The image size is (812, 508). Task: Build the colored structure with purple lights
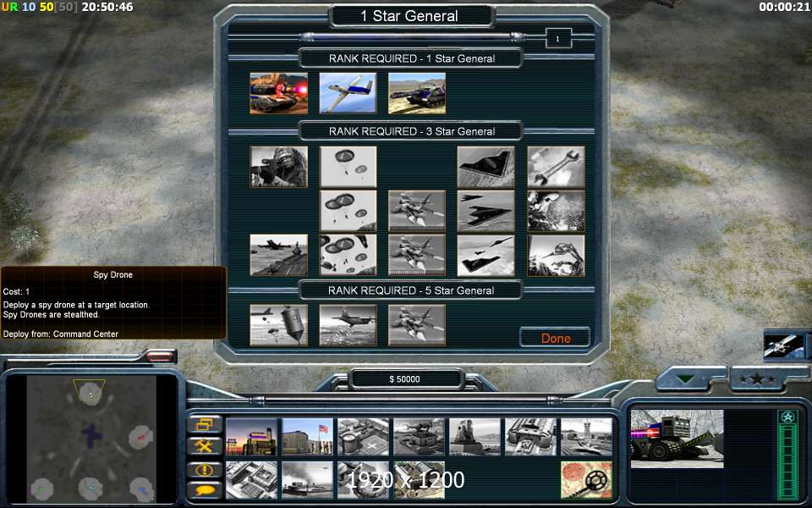[x=251, y=437]
